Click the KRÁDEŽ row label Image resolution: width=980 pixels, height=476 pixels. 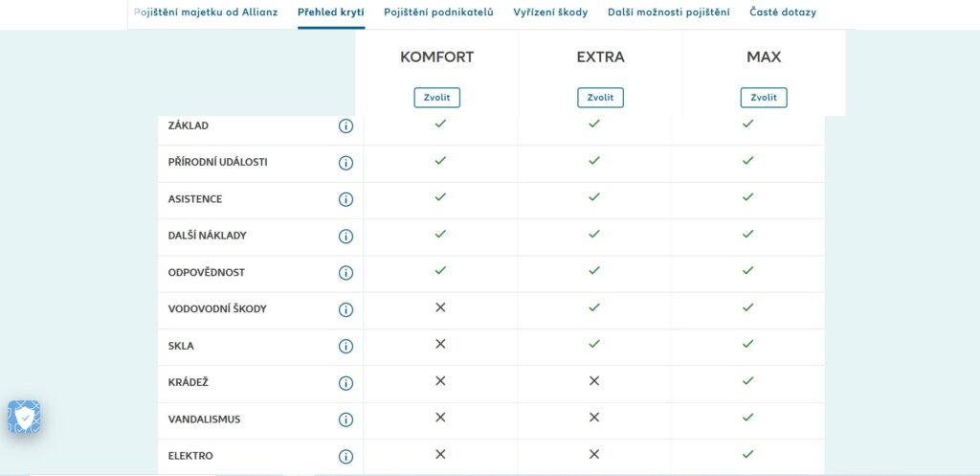pos(189,382)
